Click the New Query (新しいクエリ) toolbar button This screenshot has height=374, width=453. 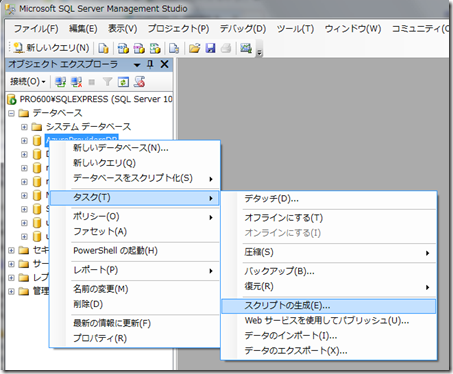(x=51, y=48)
